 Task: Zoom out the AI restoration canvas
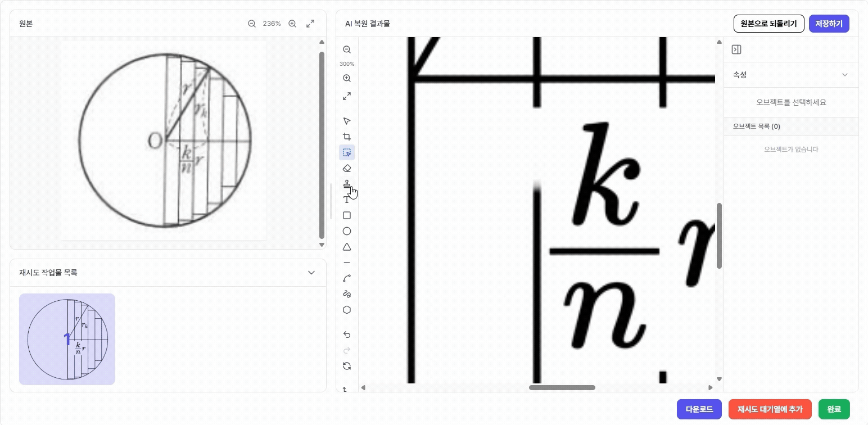(347, 49)
